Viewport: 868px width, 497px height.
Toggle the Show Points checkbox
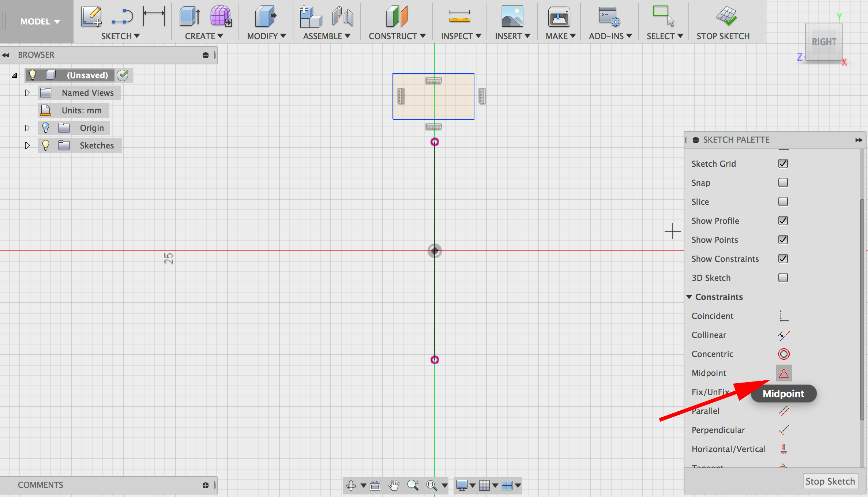pyautogui.click(x=783, y=240)
